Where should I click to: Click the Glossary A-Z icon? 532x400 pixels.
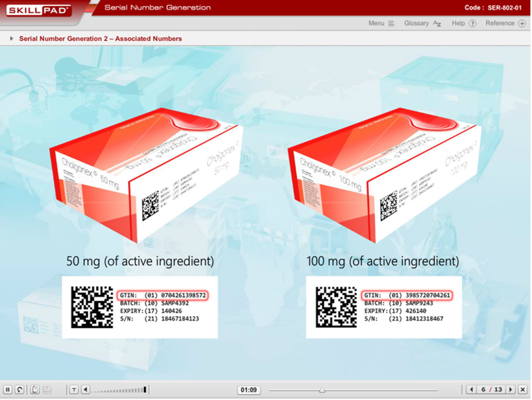click(x=437, y=23)
